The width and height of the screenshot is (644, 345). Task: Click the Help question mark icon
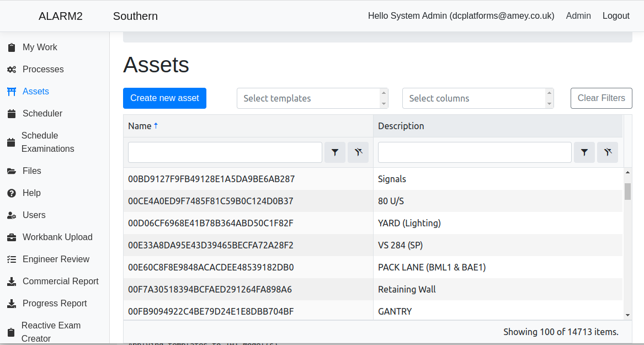(x=12, y=193)
